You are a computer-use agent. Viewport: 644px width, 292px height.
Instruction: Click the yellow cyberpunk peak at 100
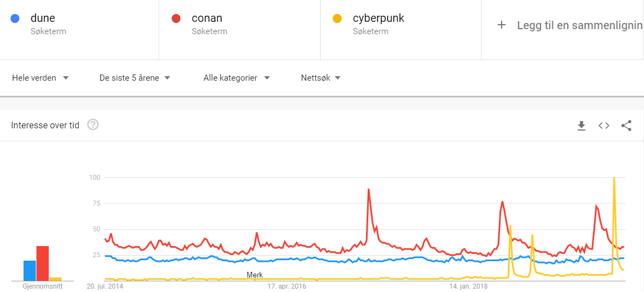(x=614, y=178)
